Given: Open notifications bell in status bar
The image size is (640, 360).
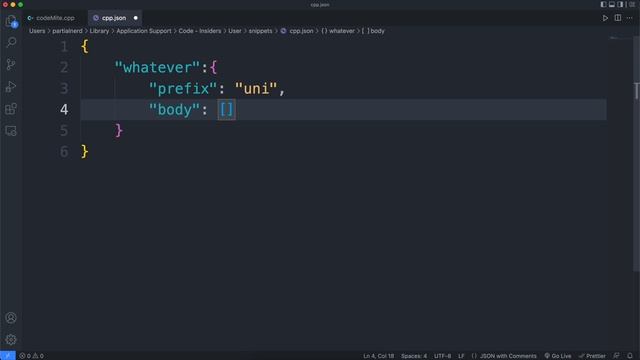Looking at the screenshot, I should [x=630, y=356].
